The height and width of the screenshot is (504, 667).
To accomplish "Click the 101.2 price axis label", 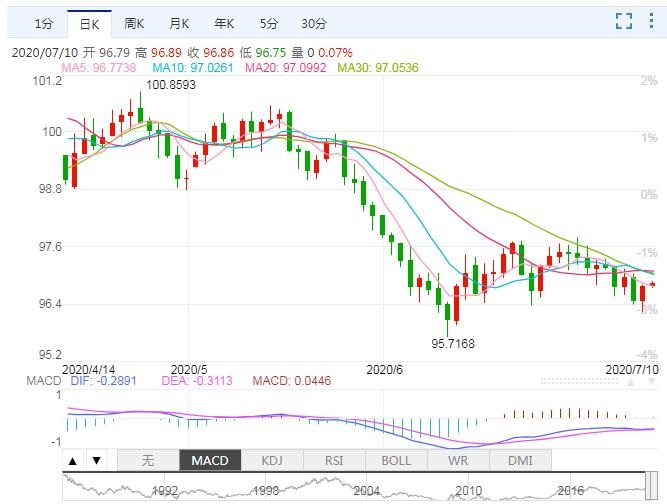I will [47, 81].
